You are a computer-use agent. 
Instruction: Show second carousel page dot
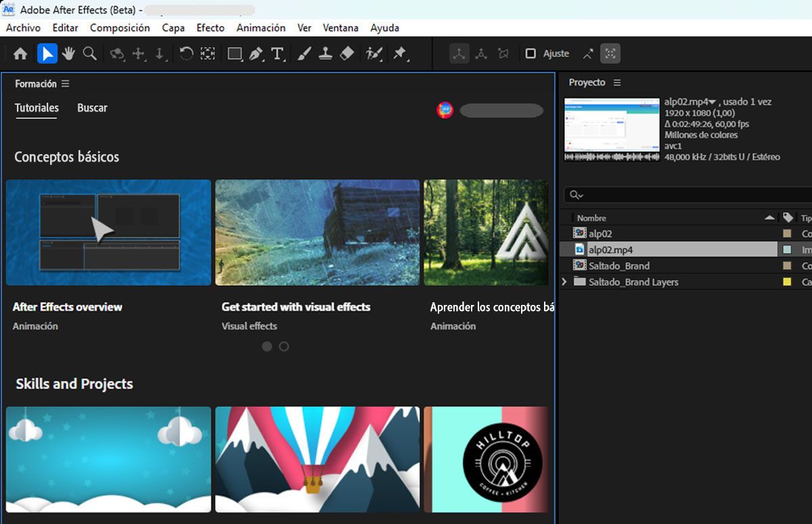pos(284,346)
